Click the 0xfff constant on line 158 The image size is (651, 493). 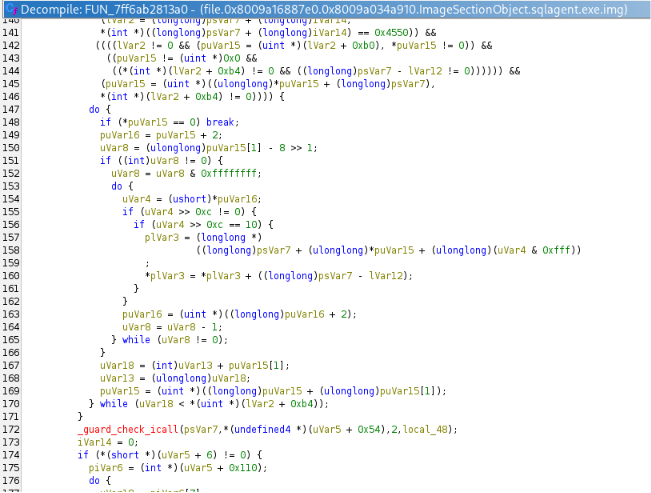pyautogui.click(x=556, y=250)
